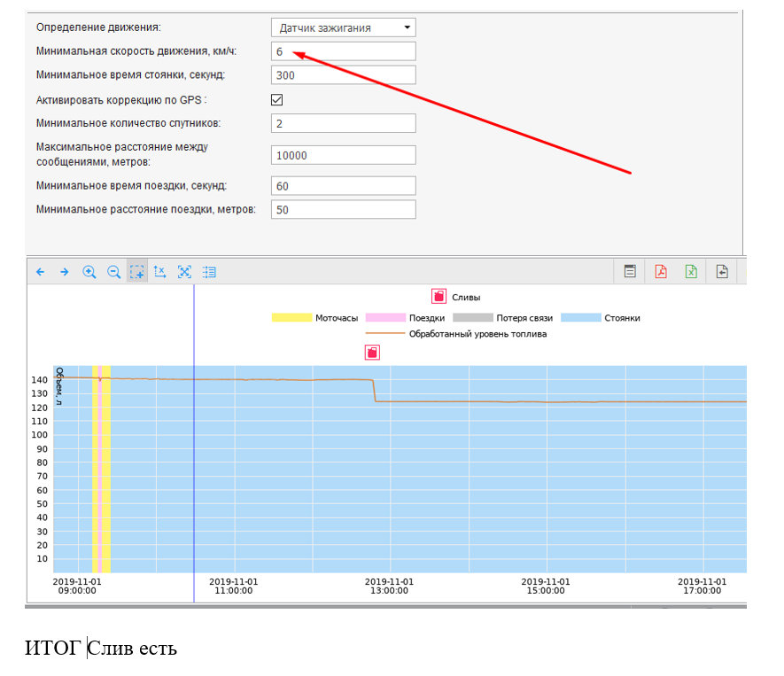Zoom in on the fuel chart

[x=89, y=272]
